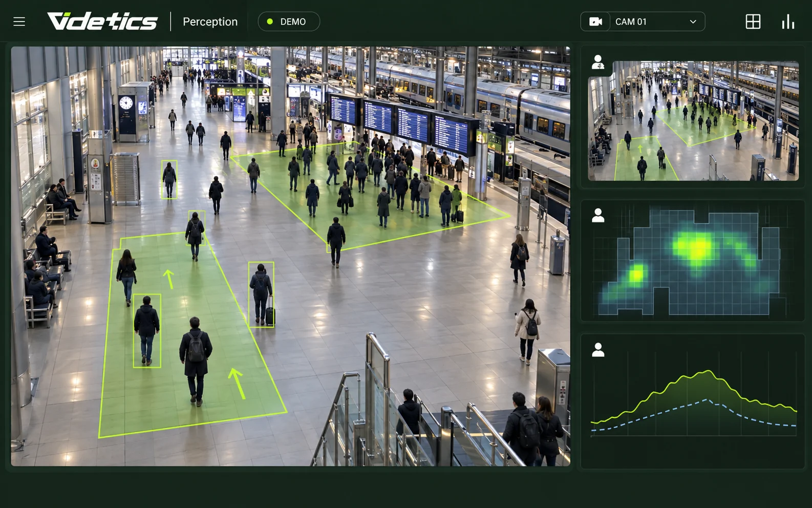Click the camera icon beside CAM 01

click(595, 22)
